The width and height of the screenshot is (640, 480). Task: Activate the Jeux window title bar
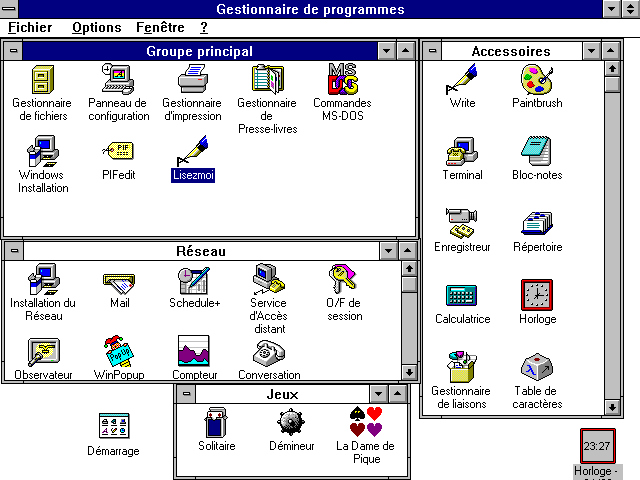click(282, 394)
